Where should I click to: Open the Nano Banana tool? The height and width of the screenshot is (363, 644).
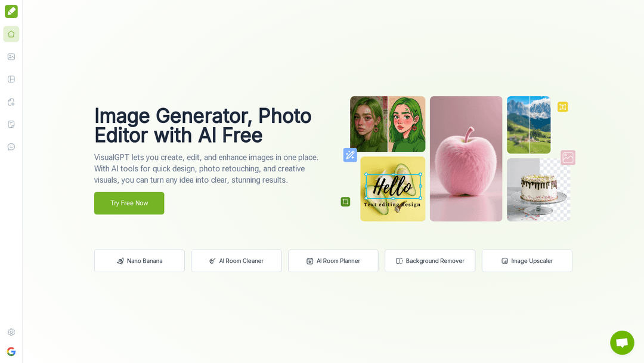coord(139,261)
